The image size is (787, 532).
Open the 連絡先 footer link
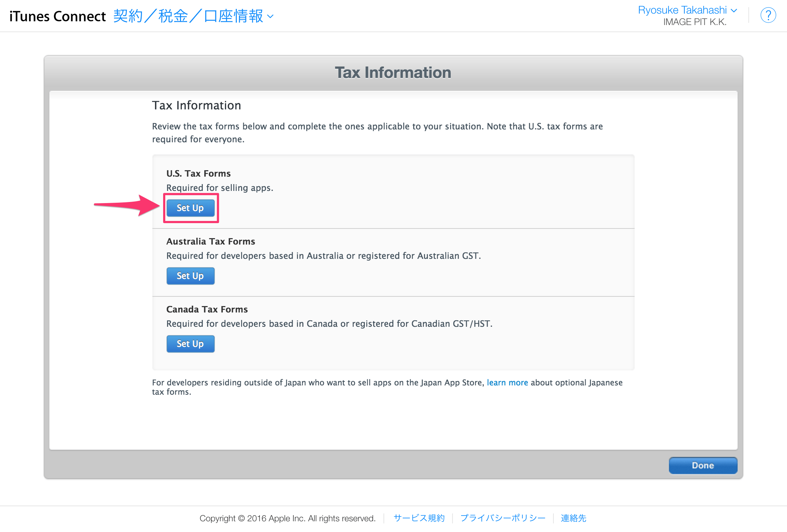pyautogui.click(x=573, y=518)
